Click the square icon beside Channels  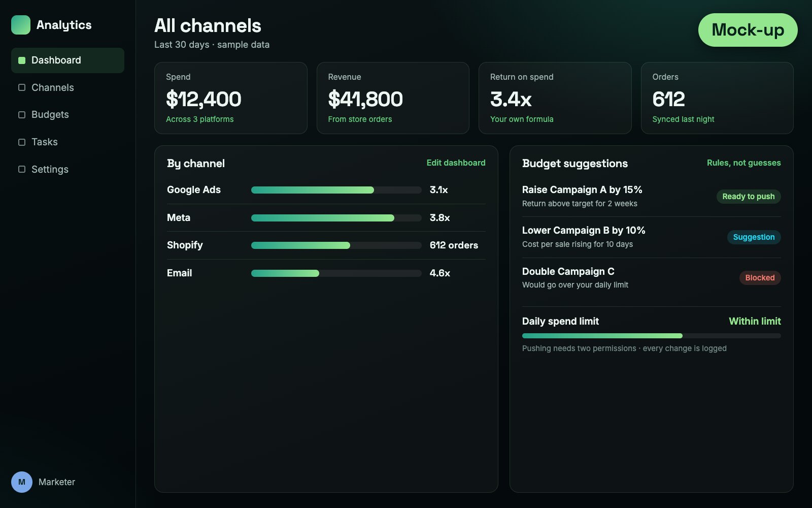click(x=22, y=87)
